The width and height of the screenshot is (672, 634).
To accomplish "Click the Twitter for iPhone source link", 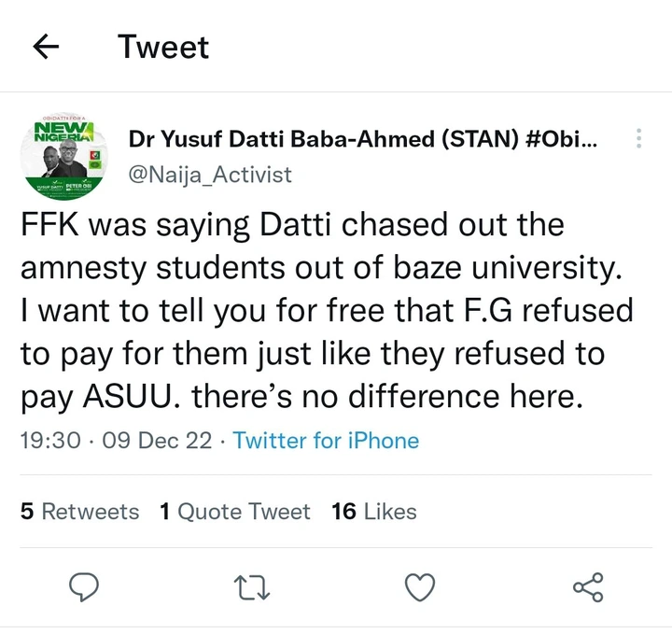I will coord(326,441).
